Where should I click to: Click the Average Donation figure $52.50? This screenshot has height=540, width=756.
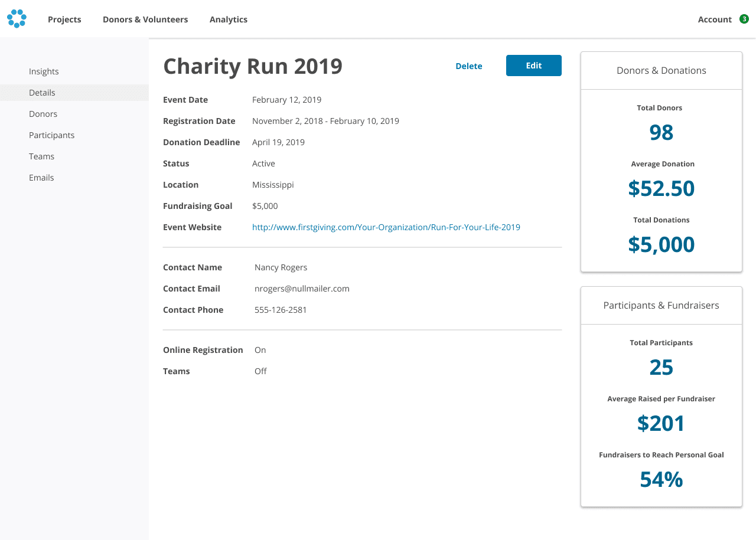(661, 188)
